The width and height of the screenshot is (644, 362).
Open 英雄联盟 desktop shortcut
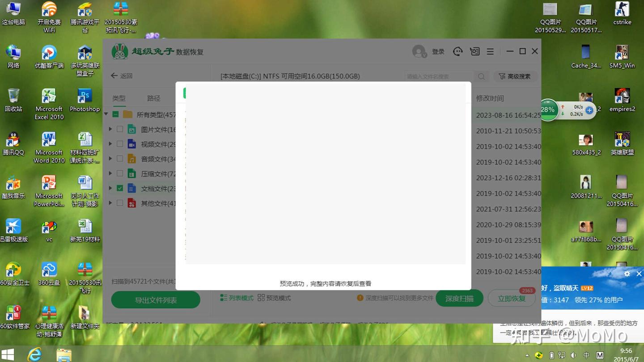pos(622,143)
